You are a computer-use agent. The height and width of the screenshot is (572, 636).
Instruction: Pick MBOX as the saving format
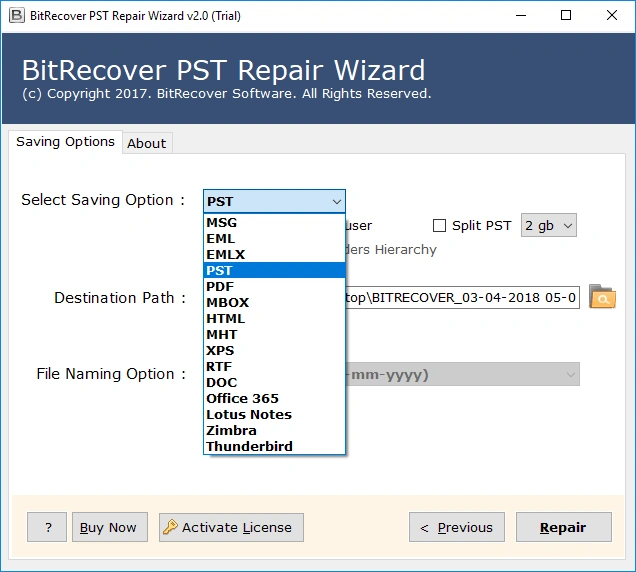click(227, 302)
